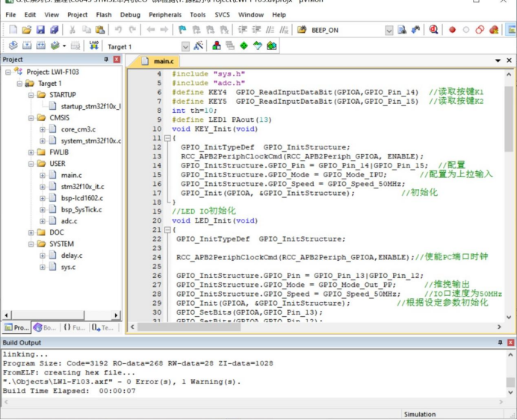
Task: Switch to the Functions tab in the Project panel
Action: click(75, 327)
